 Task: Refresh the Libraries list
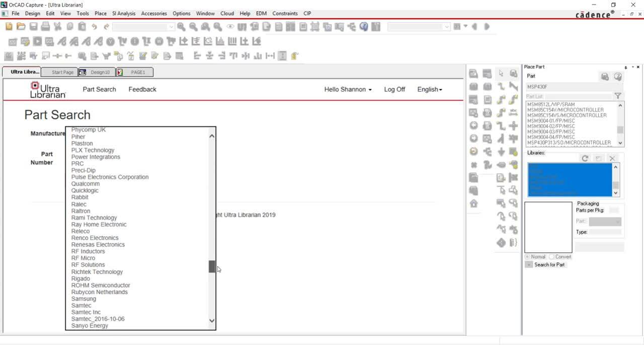[585, 159]
